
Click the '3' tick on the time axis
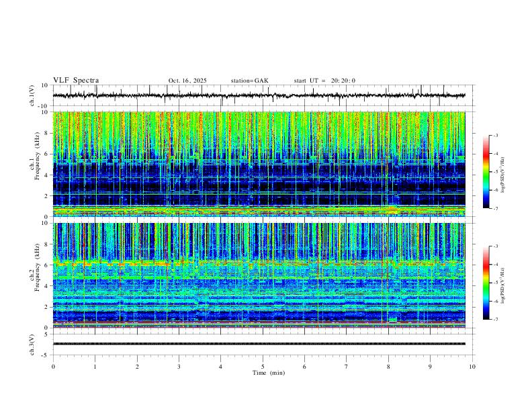[x=179, y=367]
